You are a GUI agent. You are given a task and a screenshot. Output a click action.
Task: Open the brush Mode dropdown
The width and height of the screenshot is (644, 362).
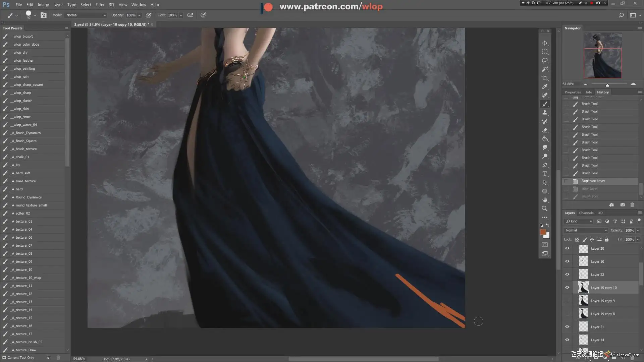pyautogui.click(x=86, y=15)
